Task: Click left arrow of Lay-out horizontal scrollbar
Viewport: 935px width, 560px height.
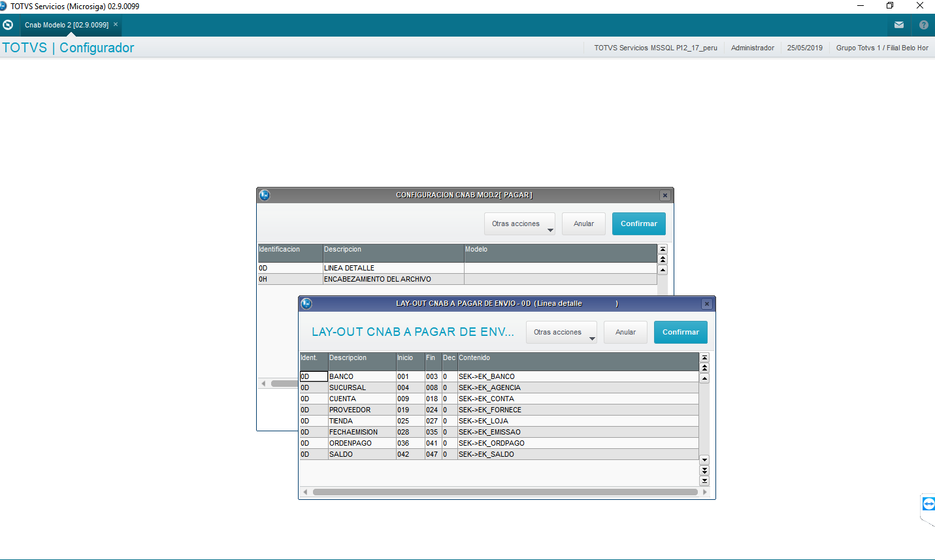Action: coord(305,492)
